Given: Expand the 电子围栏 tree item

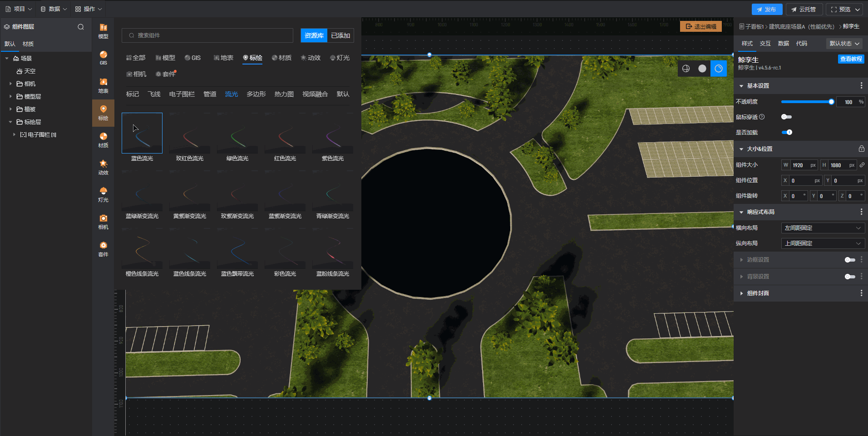Looking at the screenshot, I should coord(14,135).
